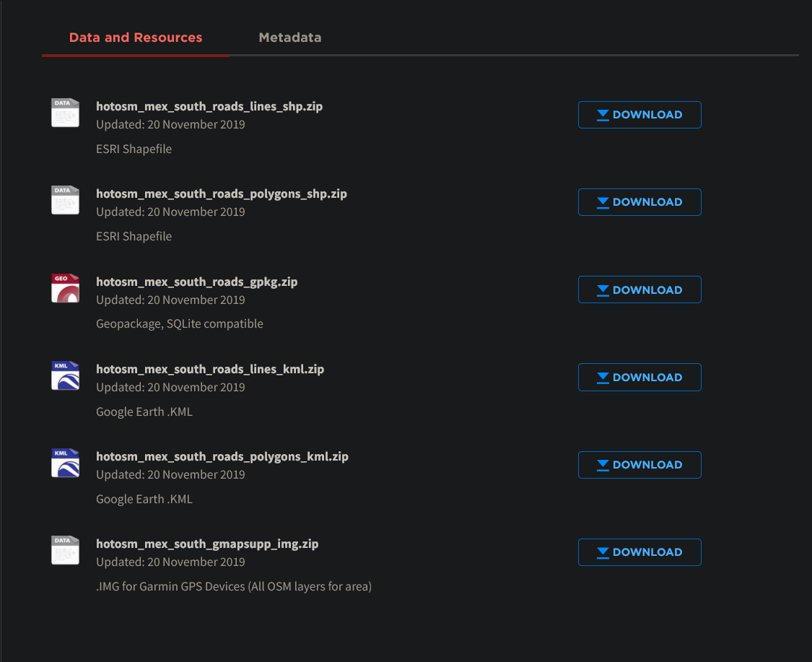Click updated date under roads_polygons_shp.zip
The image size is (812, 662).
click(x=170, y=212)
